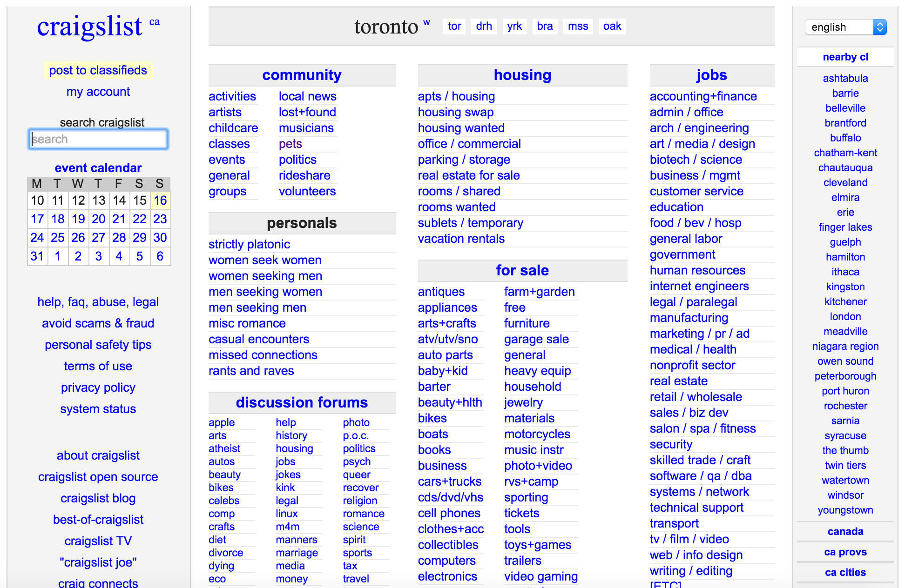Open the housing section heading
This screenshot has width=905, height=588.
522,75
